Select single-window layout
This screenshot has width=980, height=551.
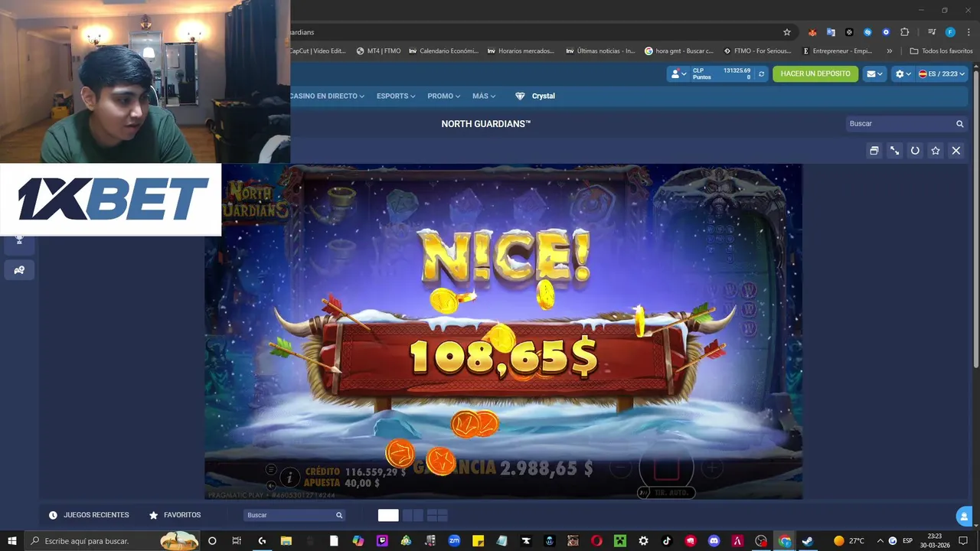point(388,515)
